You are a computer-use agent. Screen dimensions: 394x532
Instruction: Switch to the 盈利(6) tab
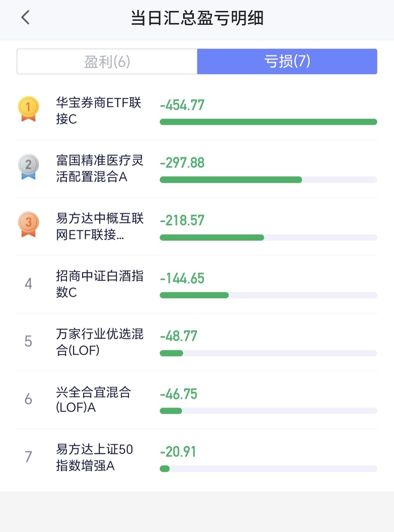[107, 61]
